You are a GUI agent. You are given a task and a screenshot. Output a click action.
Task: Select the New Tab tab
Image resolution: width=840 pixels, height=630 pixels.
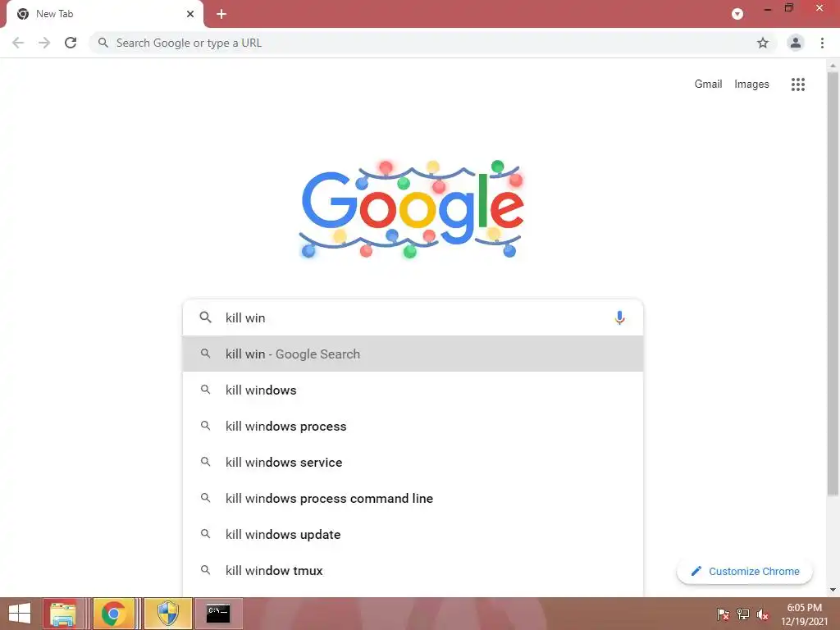104,14
